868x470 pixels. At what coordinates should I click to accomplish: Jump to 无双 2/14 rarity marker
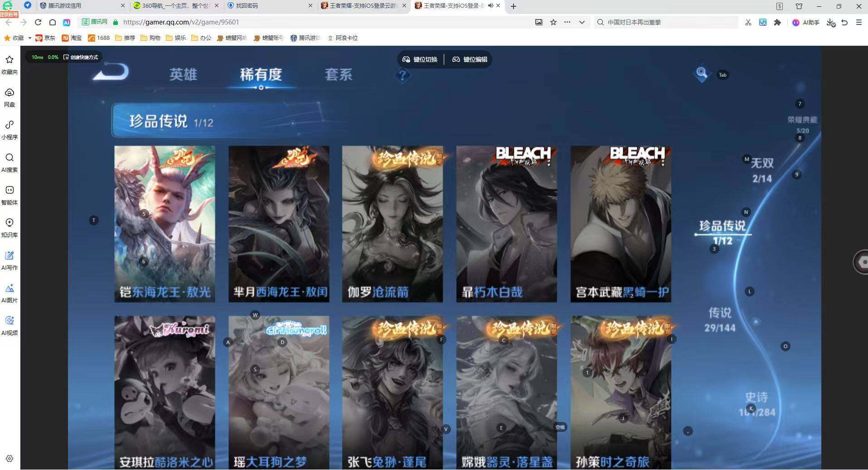click(x=762, y=170)
